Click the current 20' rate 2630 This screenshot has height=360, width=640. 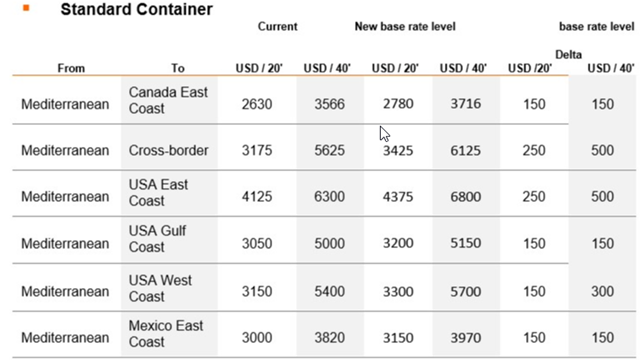click(257, 104)
